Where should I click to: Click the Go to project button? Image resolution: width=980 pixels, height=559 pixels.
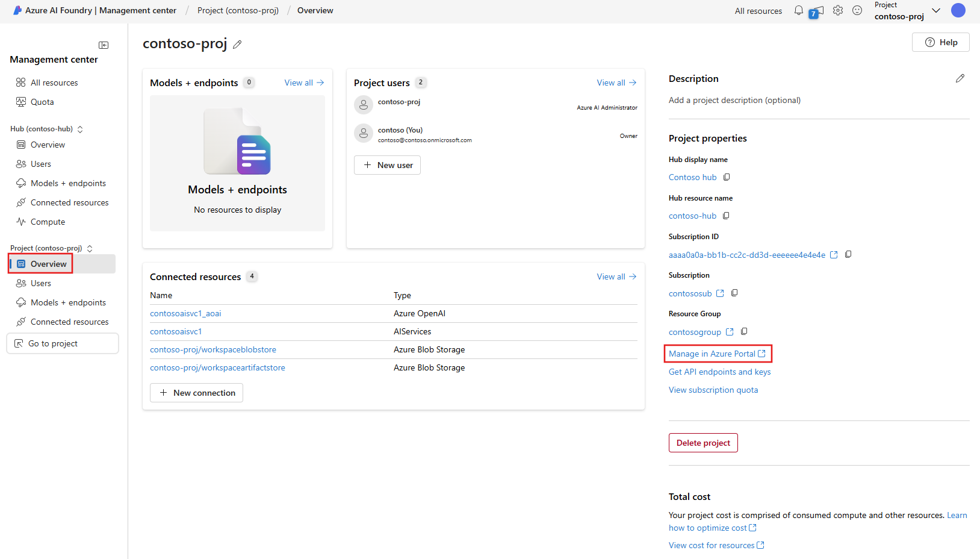click(x=63, y=343)
